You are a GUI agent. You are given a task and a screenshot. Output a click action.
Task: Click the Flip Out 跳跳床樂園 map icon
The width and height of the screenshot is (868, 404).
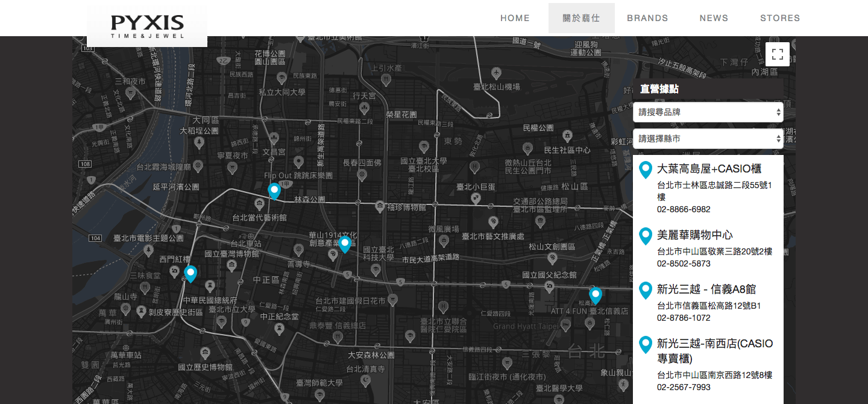click(x=298, y=162)
